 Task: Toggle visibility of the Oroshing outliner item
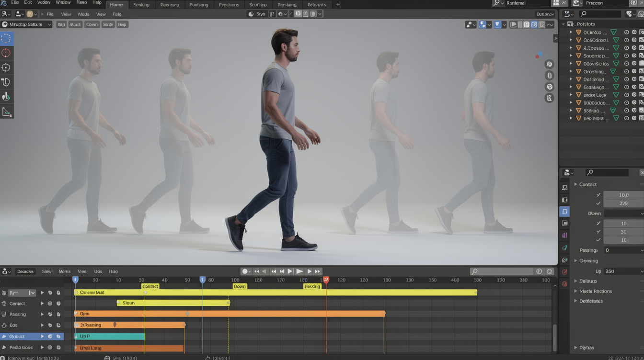(626, 72)
